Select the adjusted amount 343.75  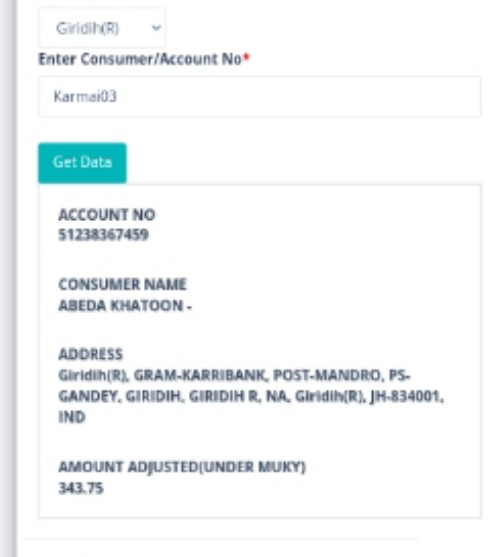click(81, 488)
